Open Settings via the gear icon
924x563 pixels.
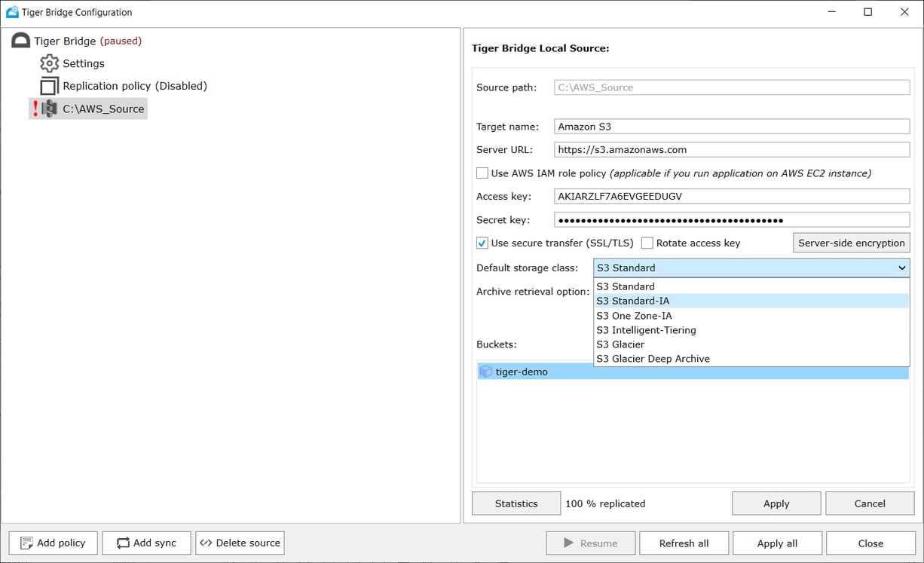tap(49, 63)
